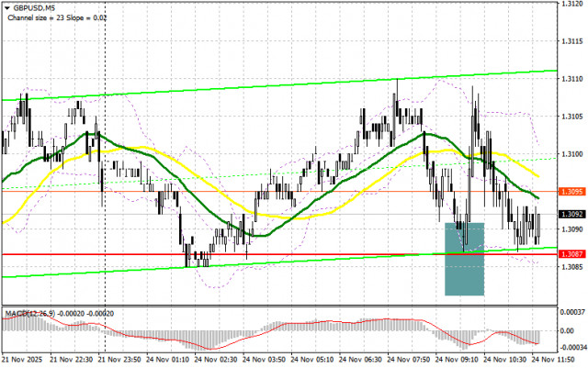The image size is (588, 368).
Task: Click the 0.00037 MACD scale value
Action: [x=571, y=311]
